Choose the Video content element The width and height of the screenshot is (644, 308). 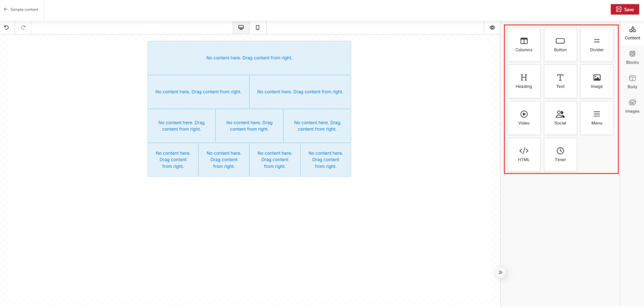point(523,118)
